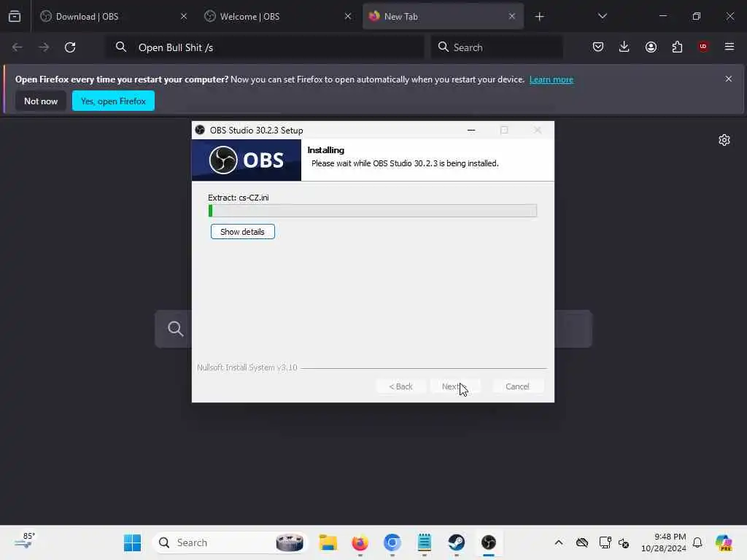The width and height of the screenshot is (747, 560).
Task: Expand the hidden system tray icons chevron
Action: pos(559,542)
